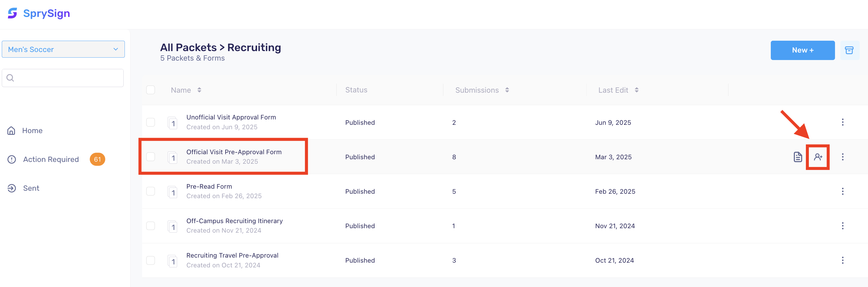Open Unofficial Visit Approval Form
The width and height of the screenshot is (868, 287).
(x=231, y=117)
